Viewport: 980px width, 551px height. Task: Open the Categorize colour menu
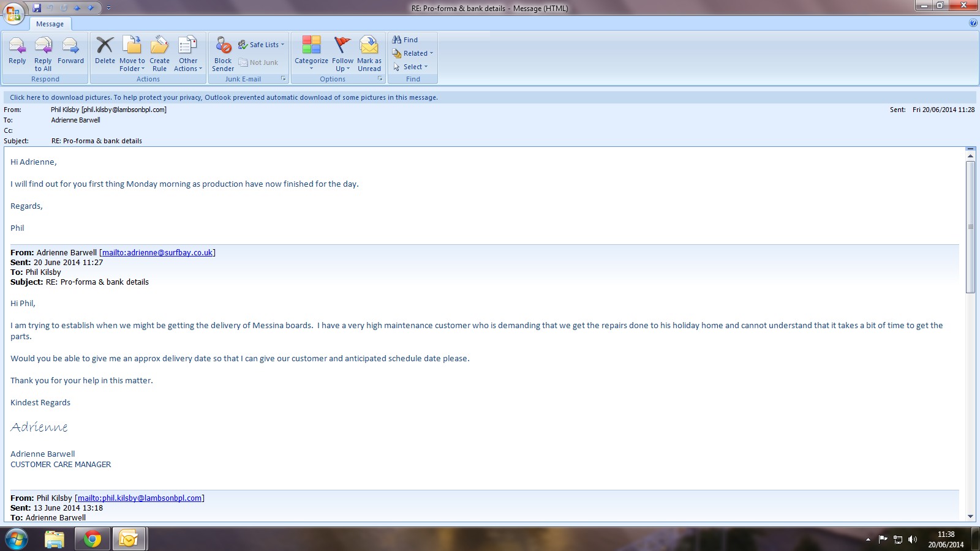(x=311, y=54)
